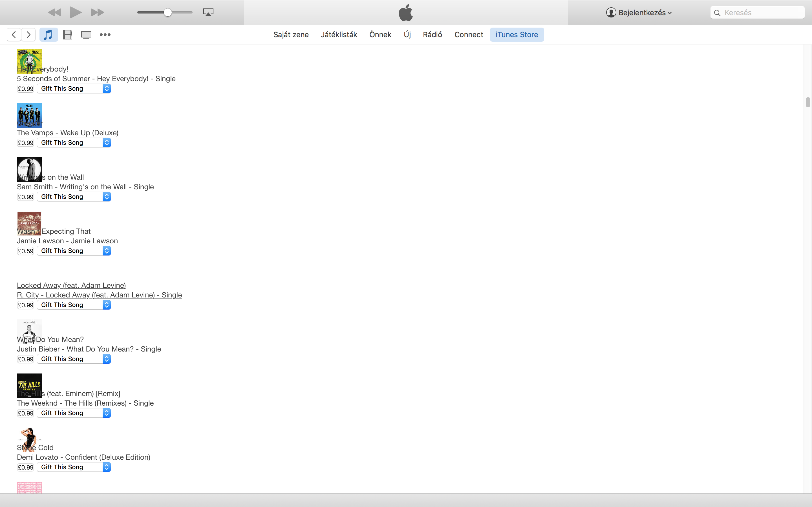Open the Saját zene tab
The image size is (812, 507).
(x=291, y=35)
